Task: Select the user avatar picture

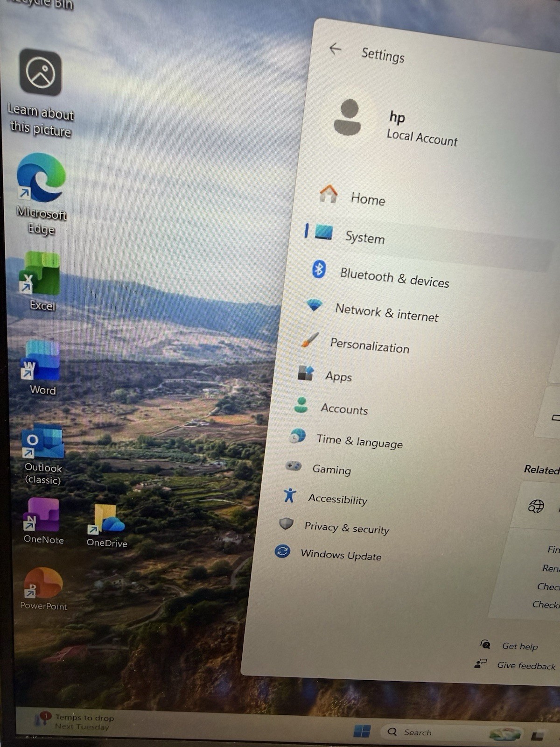Action: point(348,117)
